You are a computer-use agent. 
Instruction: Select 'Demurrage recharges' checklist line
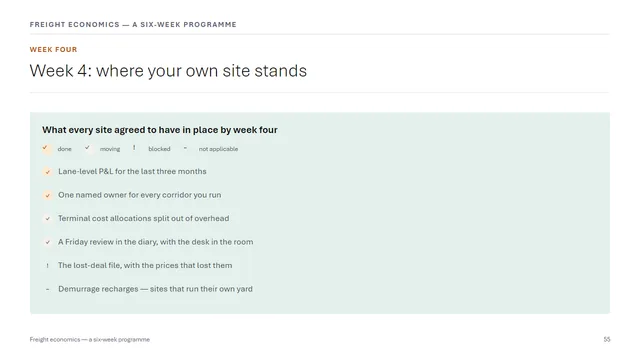[155, 289]
